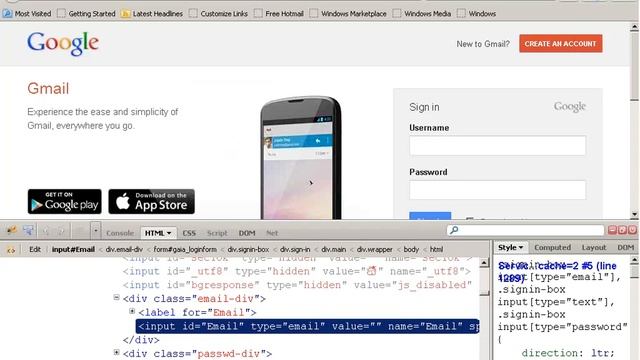Click the Firebug back arrow
Viewport: 640px width, 360px height.
pyautogui.click(x=46, y=231)
